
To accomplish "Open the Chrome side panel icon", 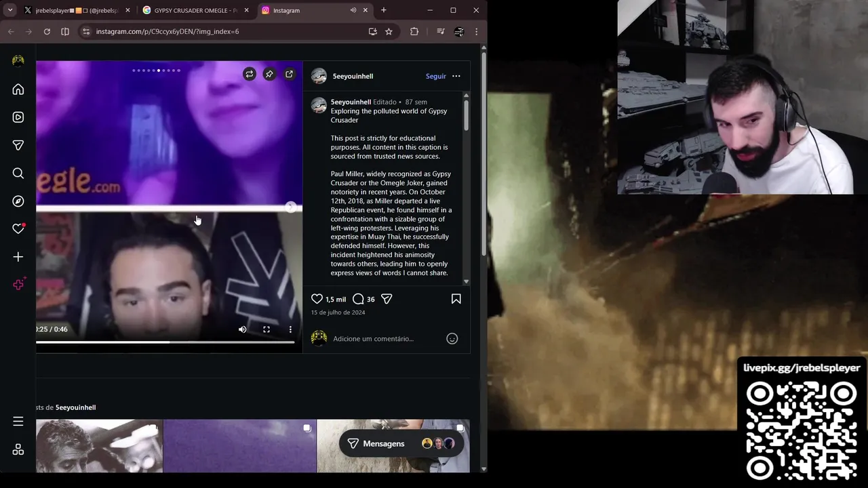I will 65,31.
